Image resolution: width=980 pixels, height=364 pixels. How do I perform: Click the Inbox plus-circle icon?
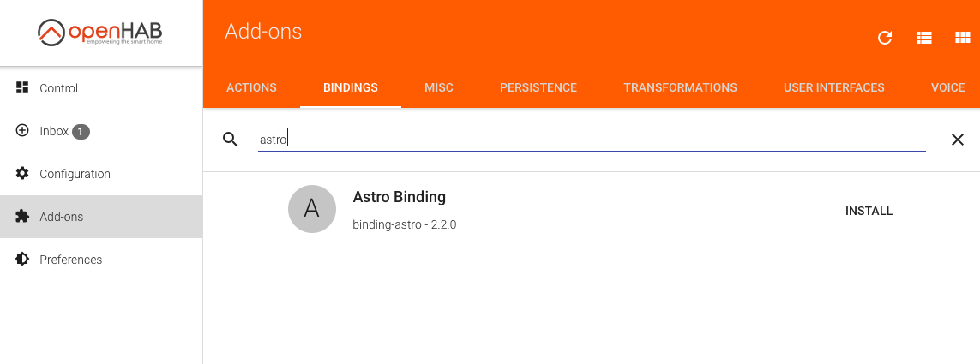coord(22,131)
